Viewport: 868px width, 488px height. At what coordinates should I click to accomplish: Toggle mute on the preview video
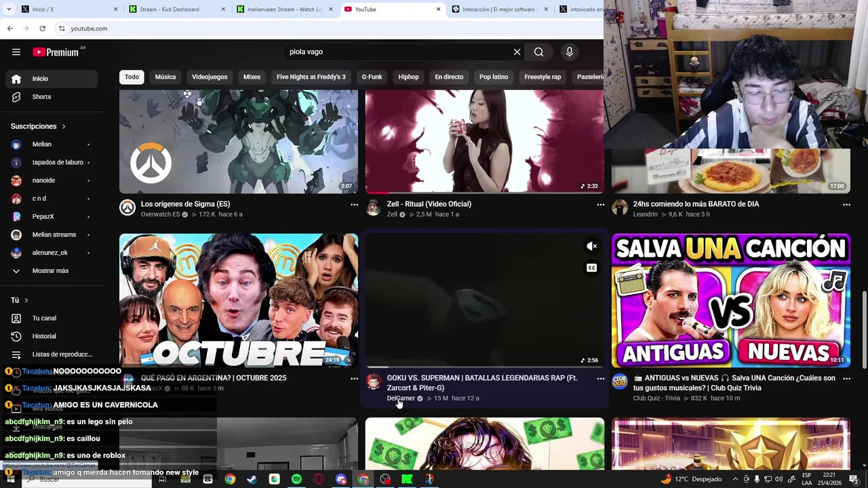tap(591, 246)
